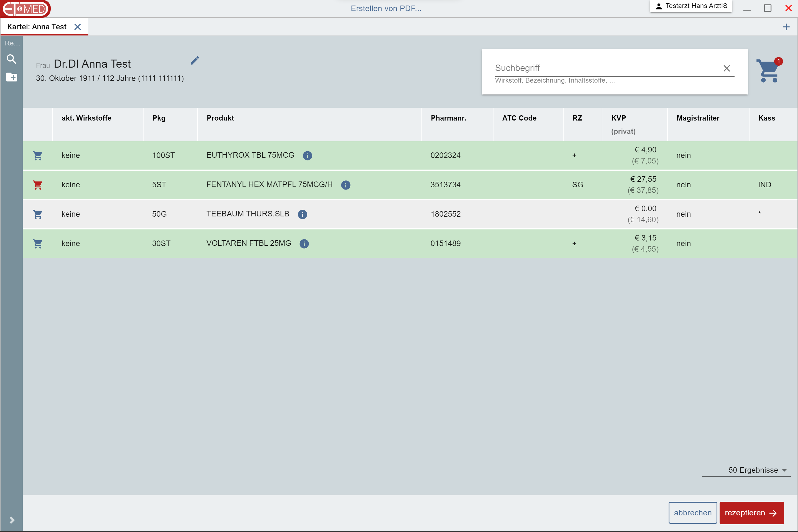Add VOLTAREN FTBL 25MG to cart

point(38,244)
